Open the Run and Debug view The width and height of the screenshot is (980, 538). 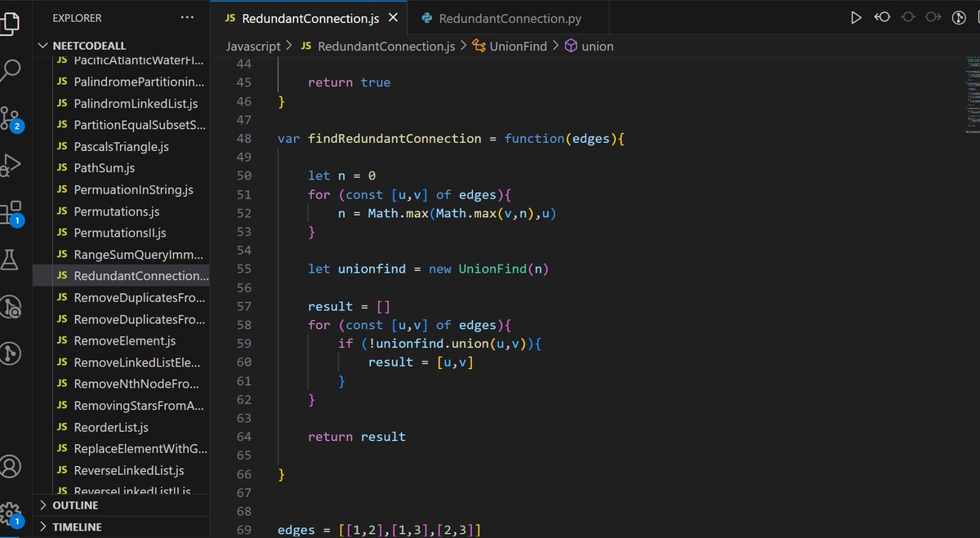click(x=10, y=166)
